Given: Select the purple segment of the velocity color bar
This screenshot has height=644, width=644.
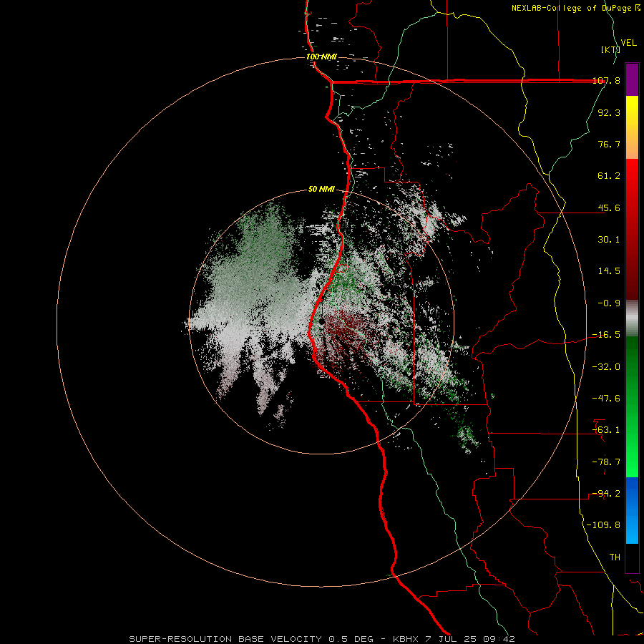Looking at the screenshot, I should [x=632, y=79].
